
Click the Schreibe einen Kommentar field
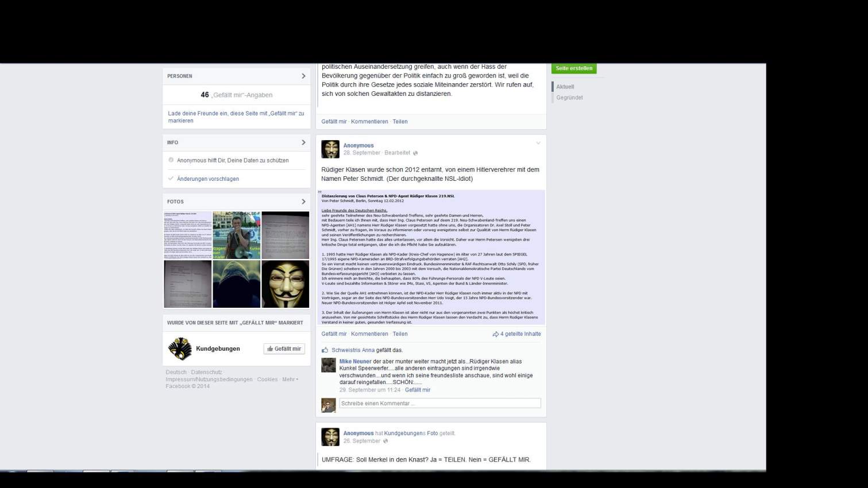[440, 403]
